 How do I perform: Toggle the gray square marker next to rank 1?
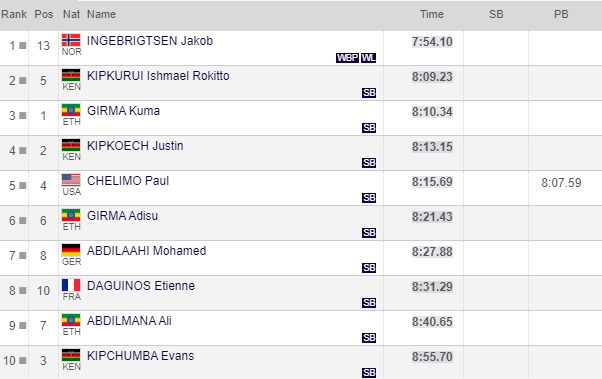tap(23, 45)
